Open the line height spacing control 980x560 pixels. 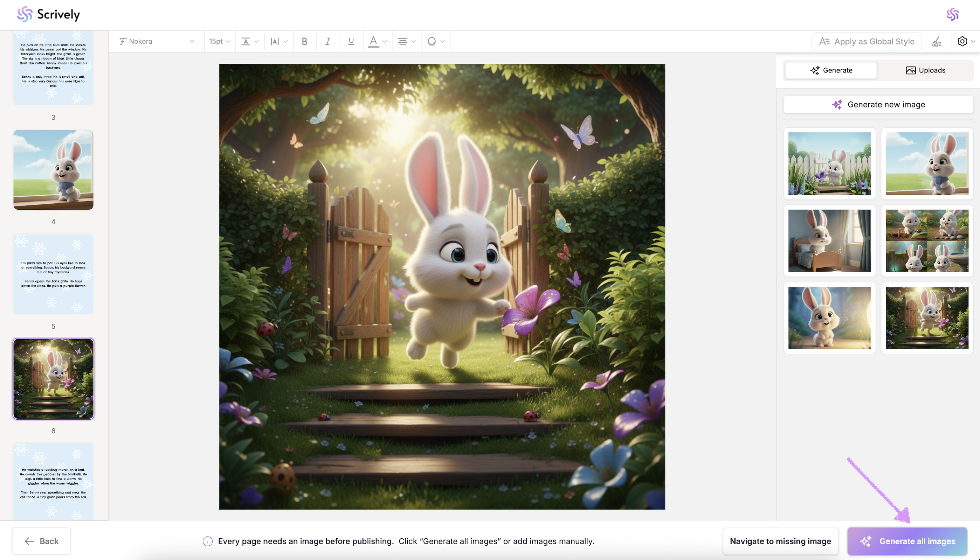tap(249, 41)
